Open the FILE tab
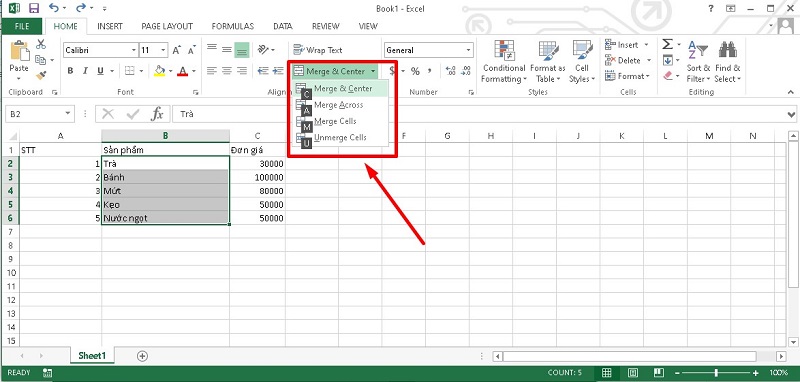 click(x=22, y=27)
